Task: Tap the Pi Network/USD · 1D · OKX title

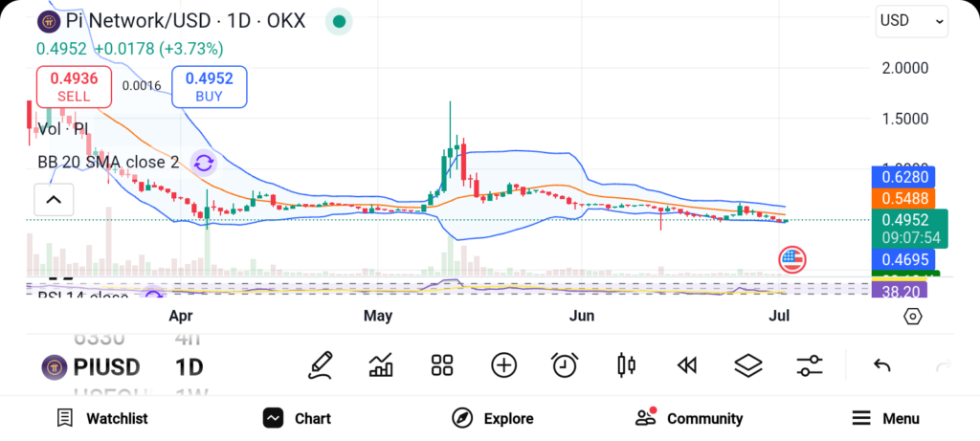Action: [x=186, y=21]
